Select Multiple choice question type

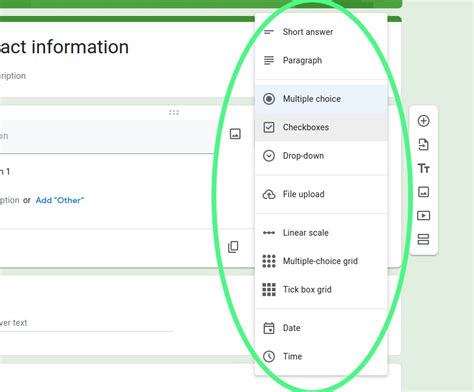pos(321,99)
